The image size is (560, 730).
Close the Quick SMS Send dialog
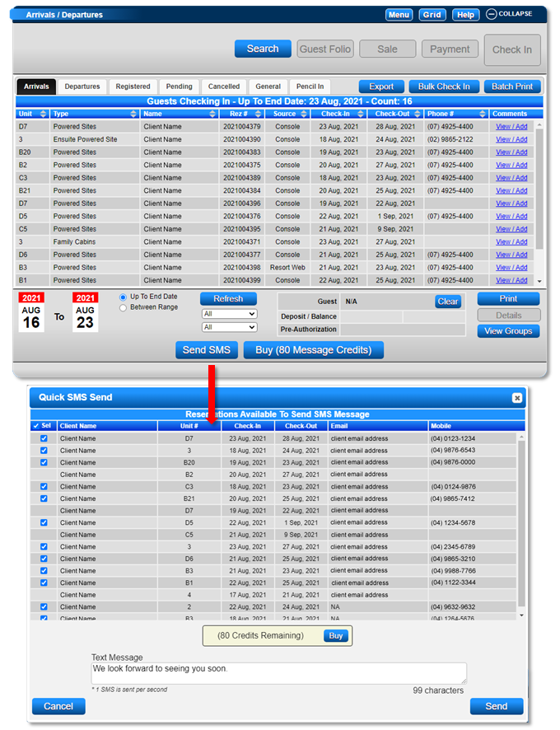pyautogui.click(x=516, y=398)
